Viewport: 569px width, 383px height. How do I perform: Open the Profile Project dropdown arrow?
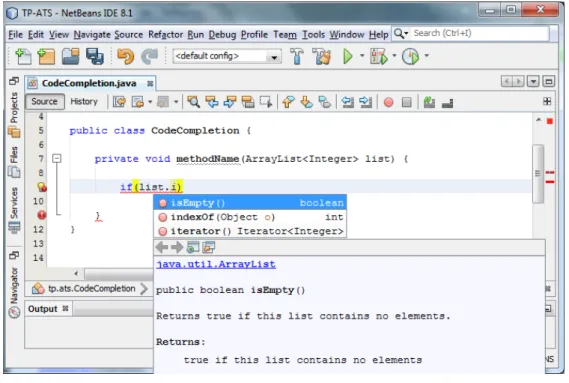click(427, 56)
